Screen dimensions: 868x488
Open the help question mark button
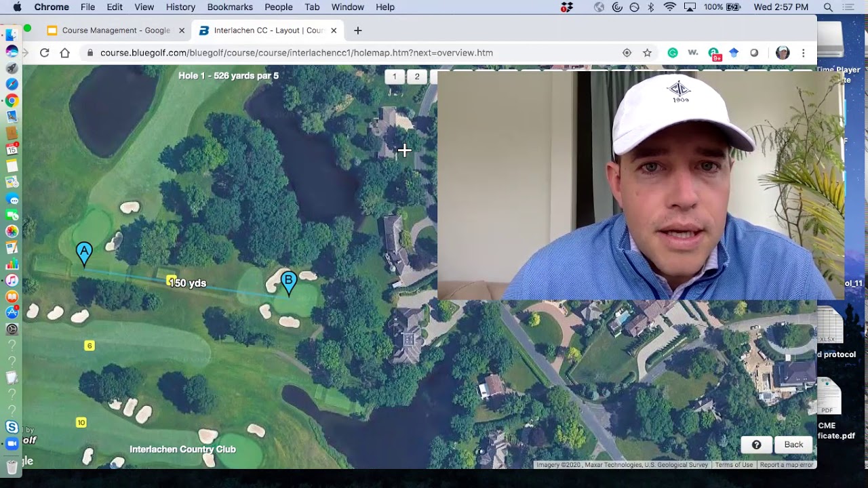click(x=757, y=445)
